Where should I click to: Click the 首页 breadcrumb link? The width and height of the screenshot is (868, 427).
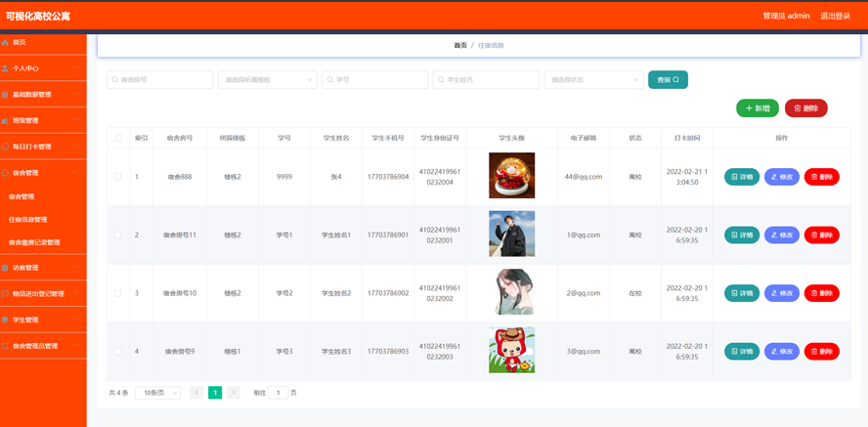(460, 45)
